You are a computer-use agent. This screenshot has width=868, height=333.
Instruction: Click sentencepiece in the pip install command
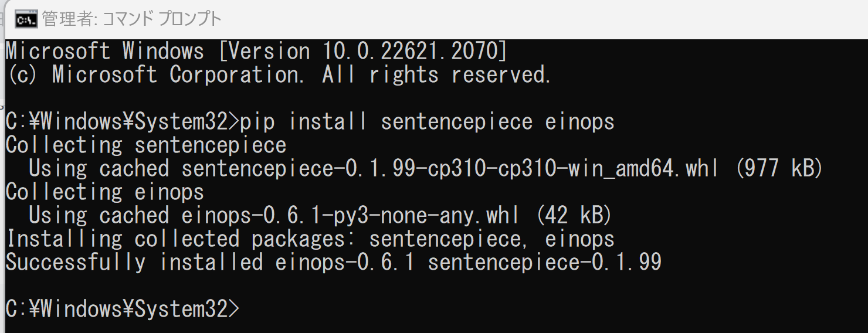pyautogui.click(x=457, y=121)
